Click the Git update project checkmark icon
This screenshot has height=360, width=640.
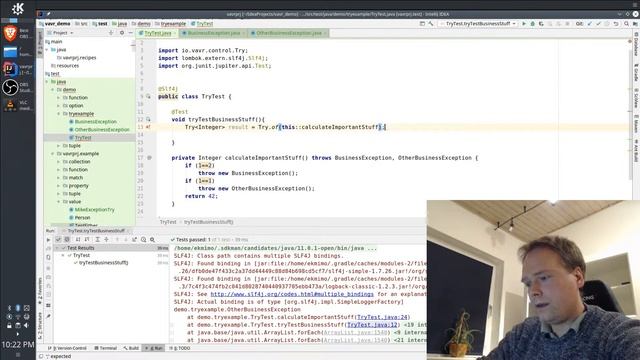(x=590, y=24)
